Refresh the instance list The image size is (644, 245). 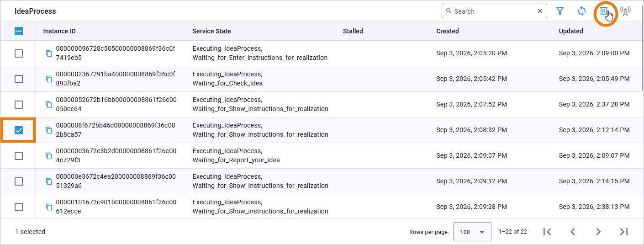(x=582, y=11)
